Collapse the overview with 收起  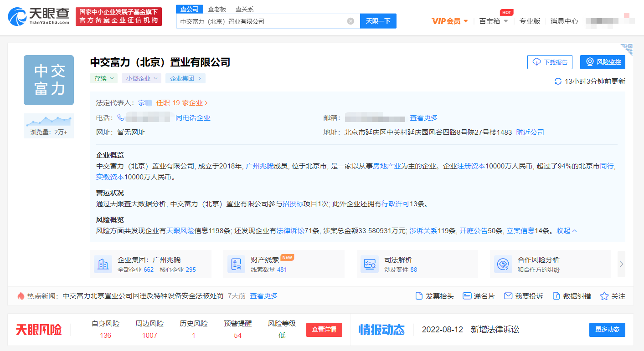click(567, 230)
